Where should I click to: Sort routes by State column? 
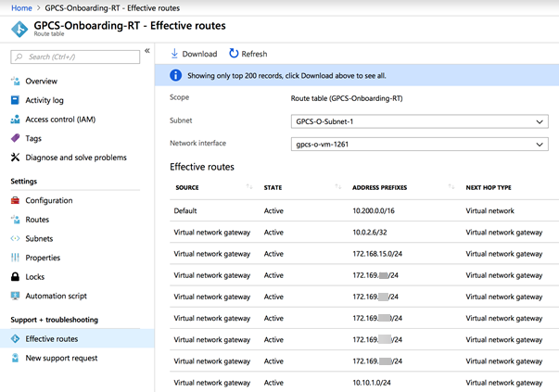coord(337,187)
